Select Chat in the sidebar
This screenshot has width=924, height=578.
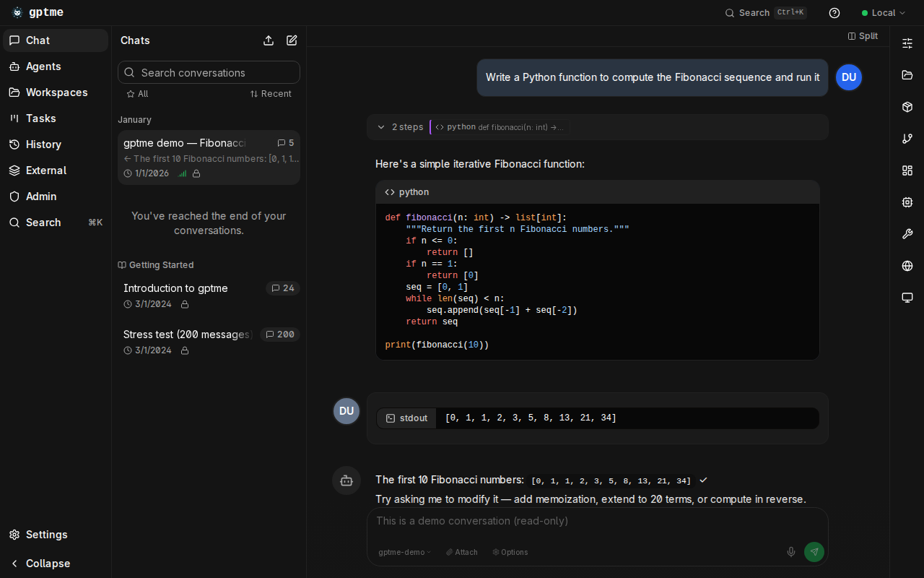point(56,40)
